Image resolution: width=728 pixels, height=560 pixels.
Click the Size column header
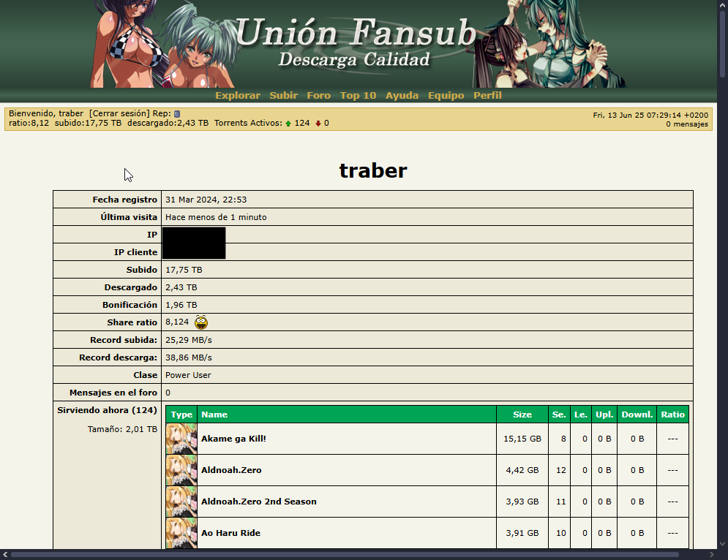(522, 415)
